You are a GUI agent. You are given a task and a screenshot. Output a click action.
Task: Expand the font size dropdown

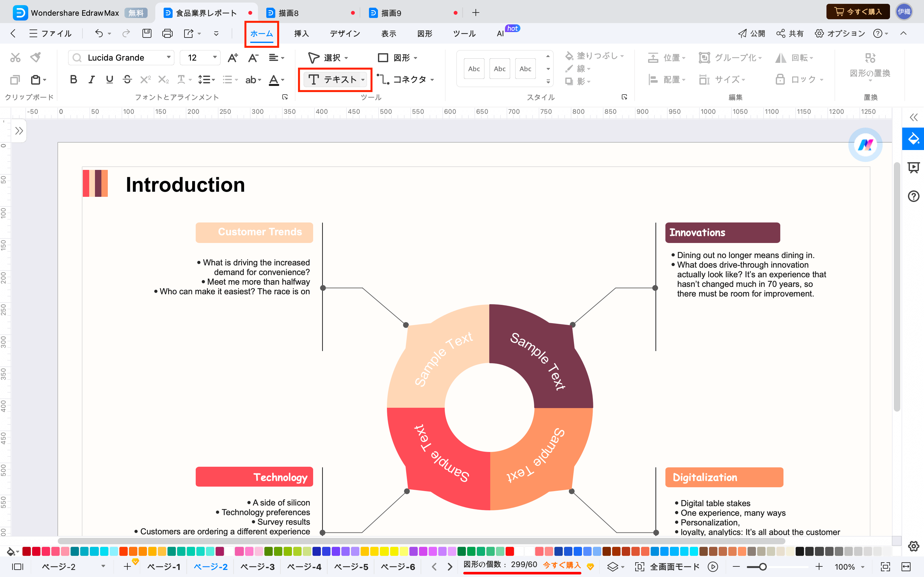(214, 58)
